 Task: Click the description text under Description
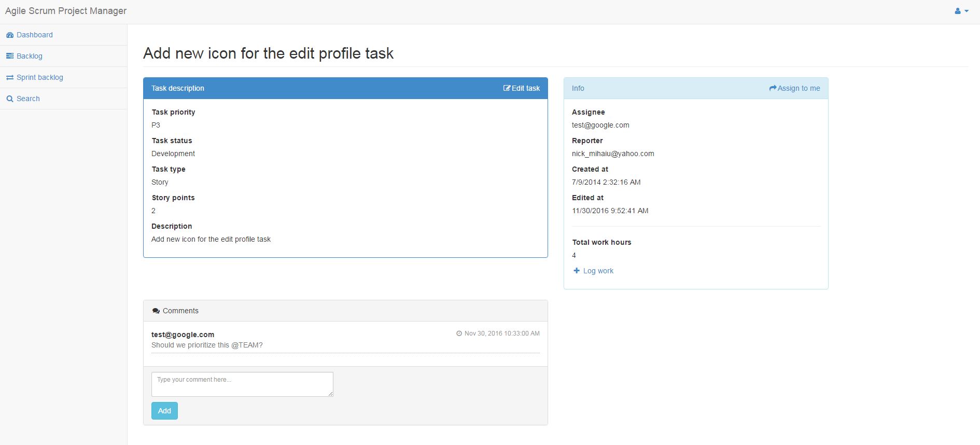coord(211,239)
